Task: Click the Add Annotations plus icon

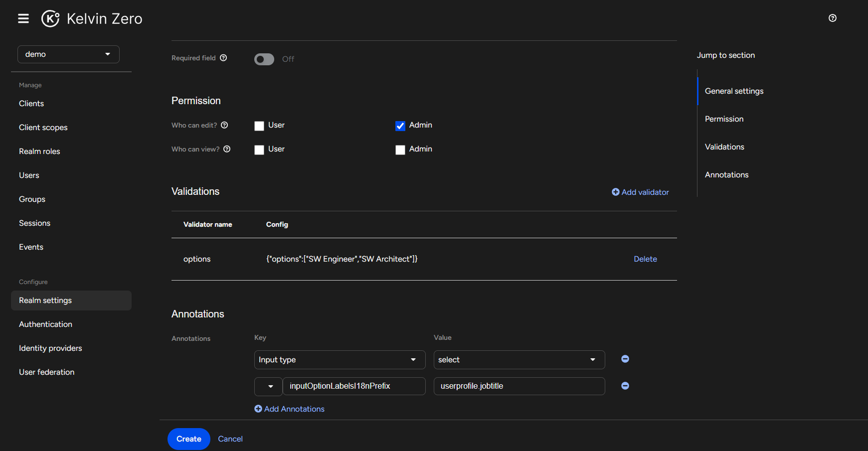Action: point(258,409)
